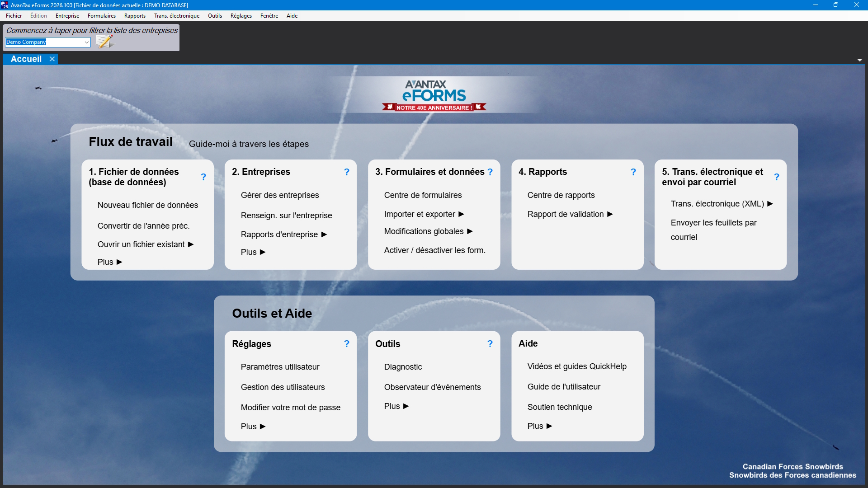
Task: Open Vidéos et guides QuickHelp
Action: 576,366
